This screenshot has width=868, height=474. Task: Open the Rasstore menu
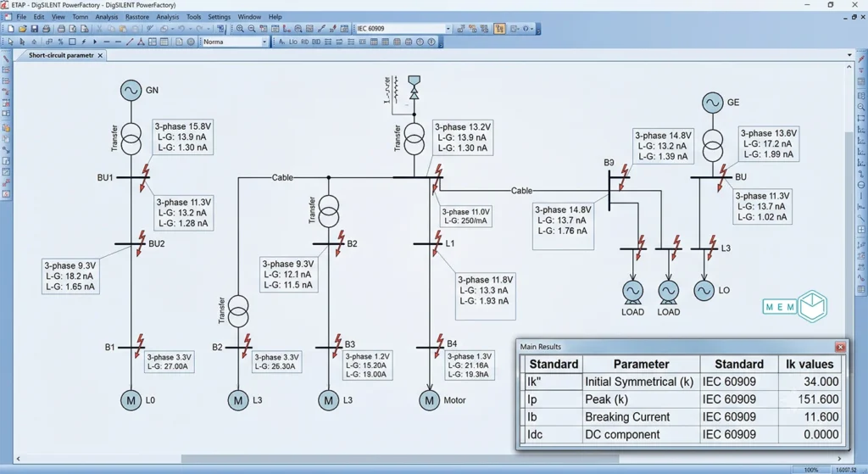tap(136, 17)
